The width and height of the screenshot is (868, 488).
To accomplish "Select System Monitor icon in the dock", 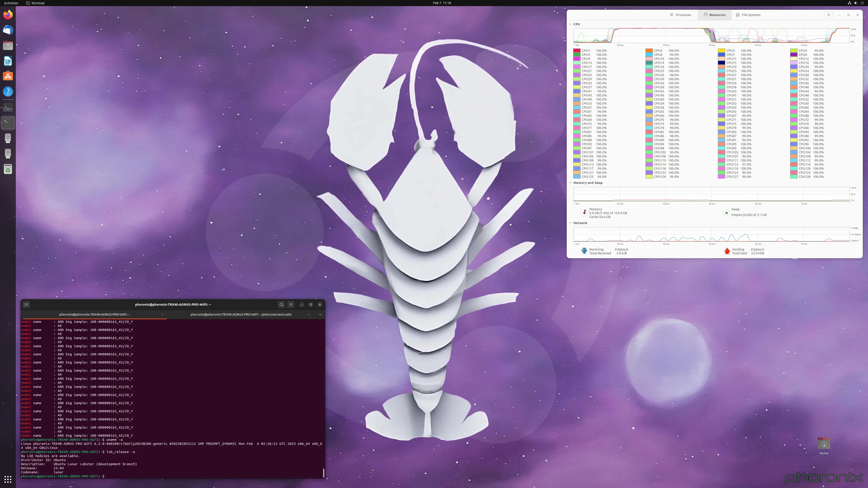I will [8, 108].
